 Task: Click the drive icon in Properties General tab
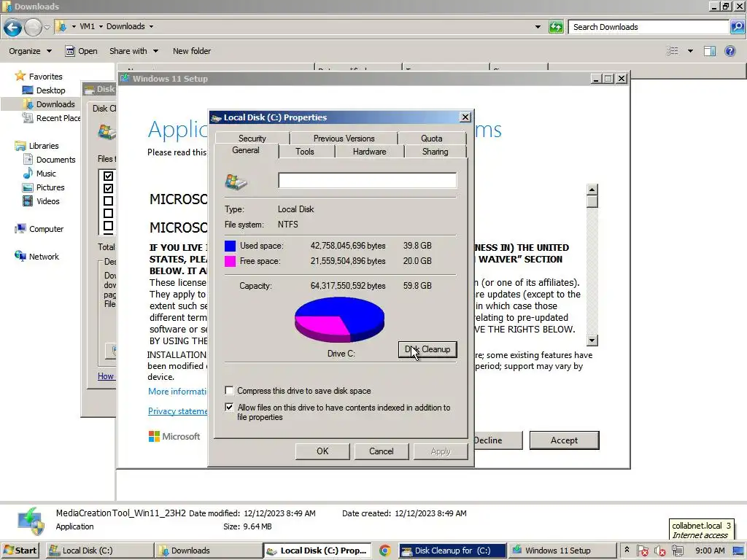[x=236, y=182]
